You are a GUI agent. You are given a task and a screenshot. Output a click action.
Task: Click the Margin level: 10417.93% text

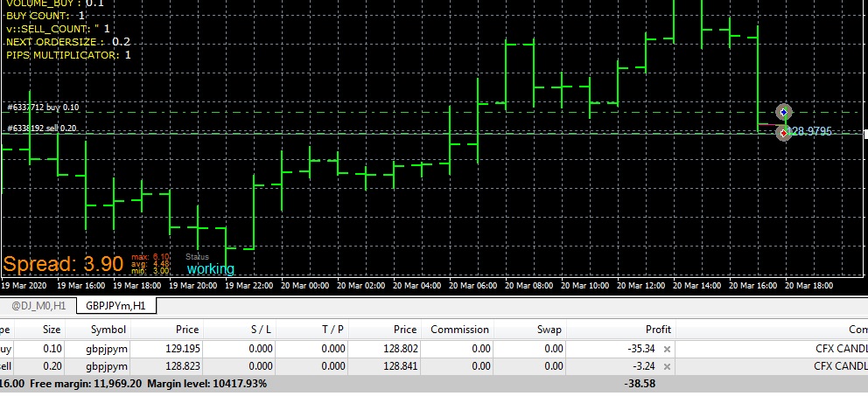207,384
